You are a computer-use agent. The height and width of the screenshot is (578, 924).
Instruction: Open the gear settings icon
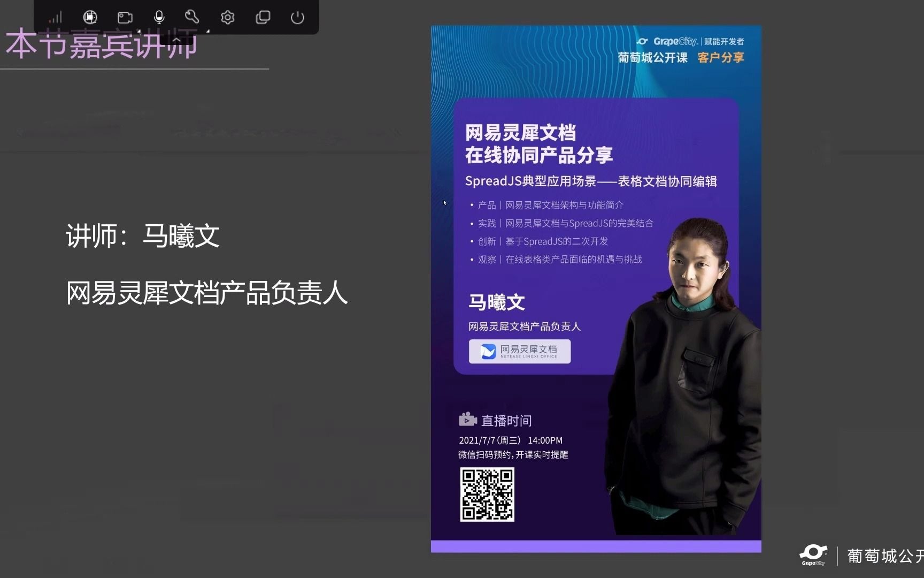coord(228,18)
